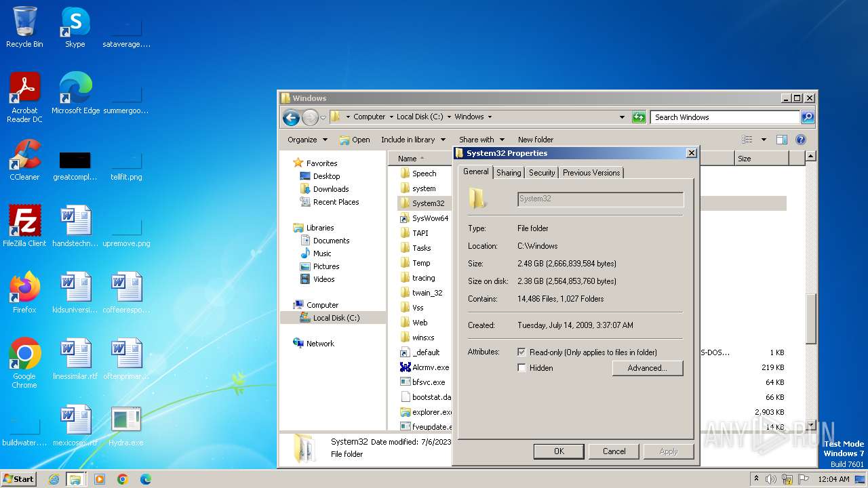Select coffeerespo document on desktop
The height and width of the screenshot is (488, 868).
tap(126, 293)
